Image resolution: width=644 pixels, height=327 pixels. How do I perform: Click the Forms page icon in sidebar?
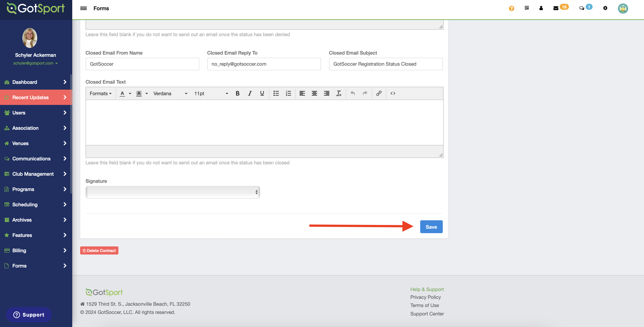(x=7, y=266)
